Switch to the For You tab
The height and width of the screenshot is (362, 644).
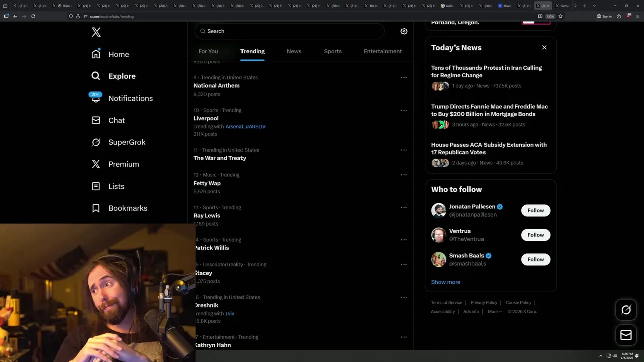[x=208, y=51]
